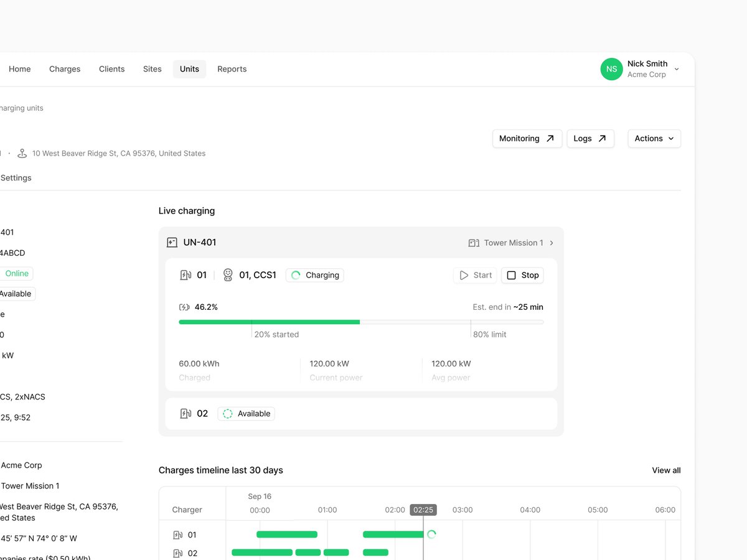Viewport: 747px width, 560px height.
Task: Click the Sep 16 date label
Action: [260, 497]
